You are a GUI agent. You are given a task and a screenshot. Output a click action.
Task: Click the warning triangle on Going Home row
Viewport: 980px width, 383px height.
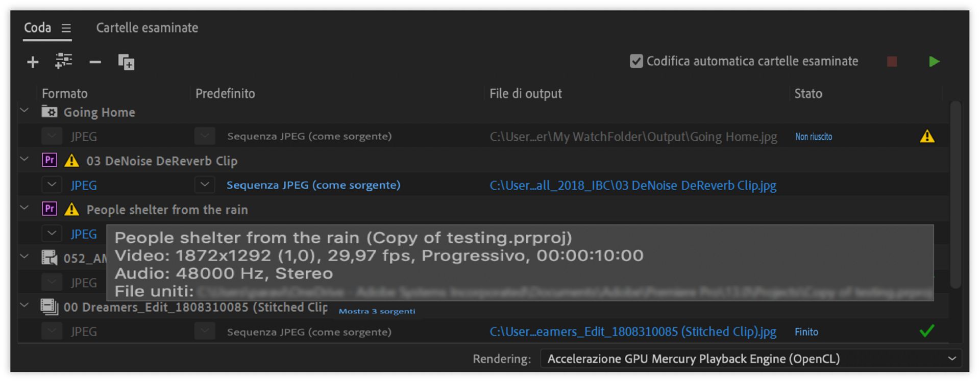pyautogui.click(x=928, y=136)
